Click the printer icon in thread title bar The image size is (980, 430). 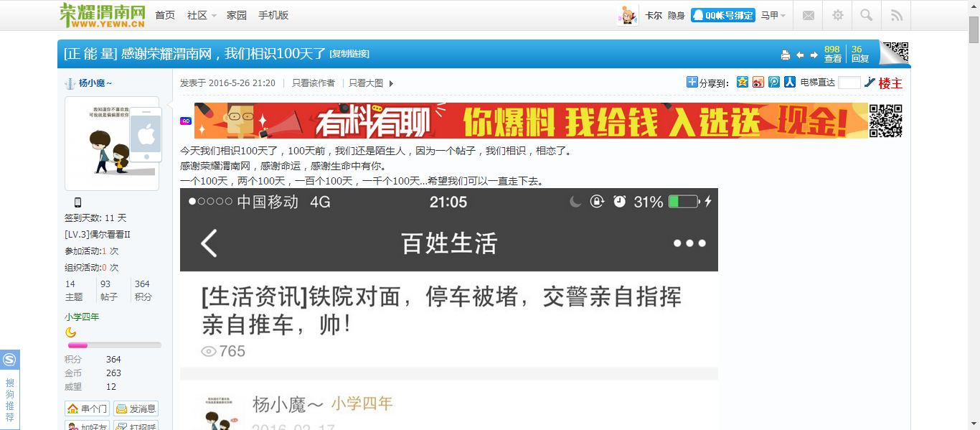pos(786,55)
